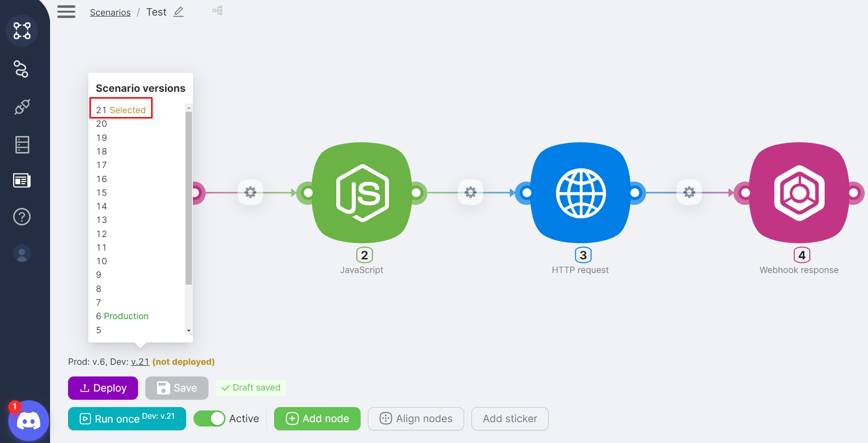868x443 pixels.
Task: Click gear icon between JavaScript and HTTP request
Action: 470,192
